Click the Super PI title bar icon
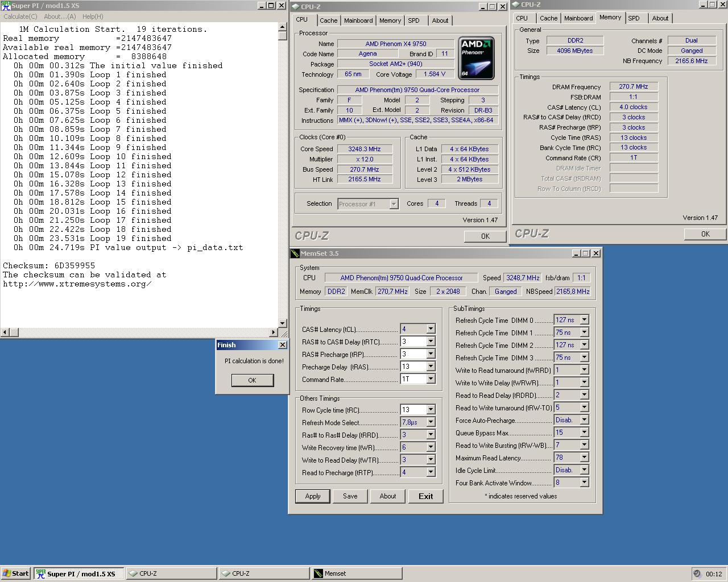The width and height of the screenshot is (728, 582). [x=6, y=6]
